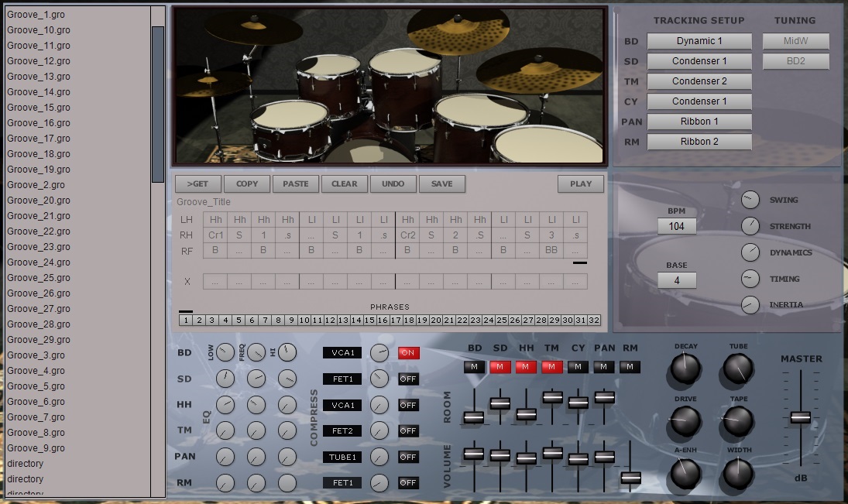The image size is (848, 504).
Task: Open the PAN Ribbon 1 mic selector
Action: point(699,122)
